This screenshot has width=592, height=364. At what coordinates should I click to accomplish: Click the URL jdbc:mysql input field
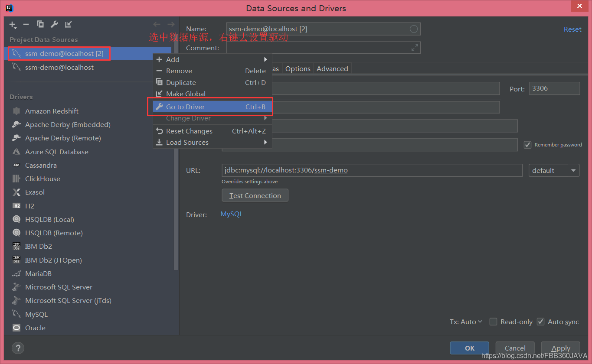372,170
